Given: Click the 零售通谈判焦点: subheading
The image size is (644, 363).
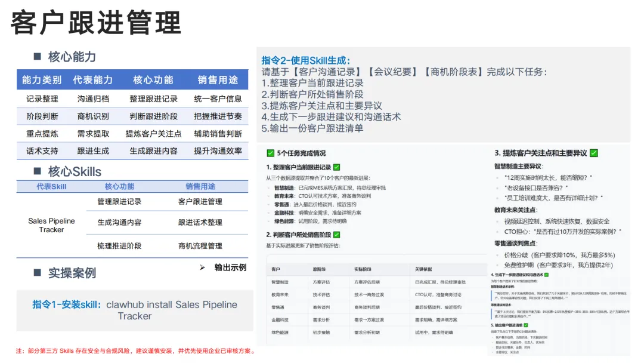Looking at the screenshot, I should click(516, 244).
